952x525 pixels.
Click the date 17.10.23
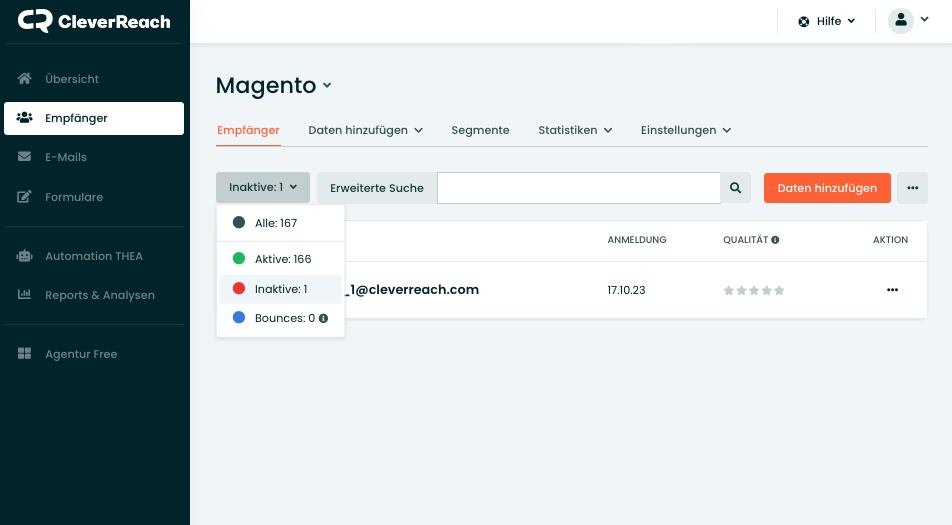[626, 290]
